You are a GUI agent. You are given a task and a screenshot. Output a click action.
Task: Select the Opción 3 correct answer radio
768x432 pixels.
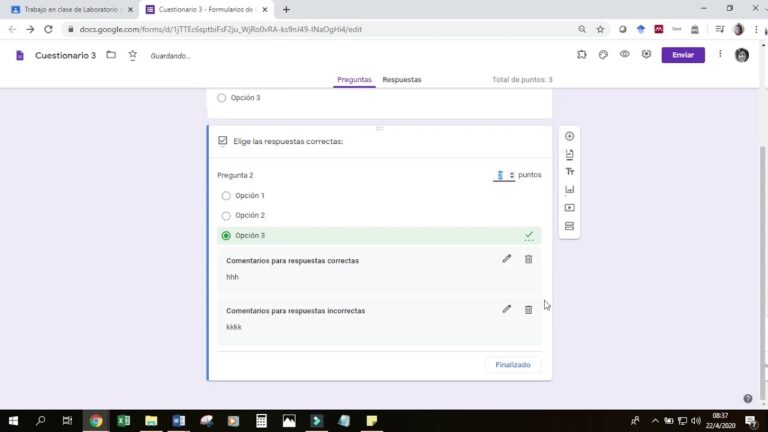tap(226, 236)
